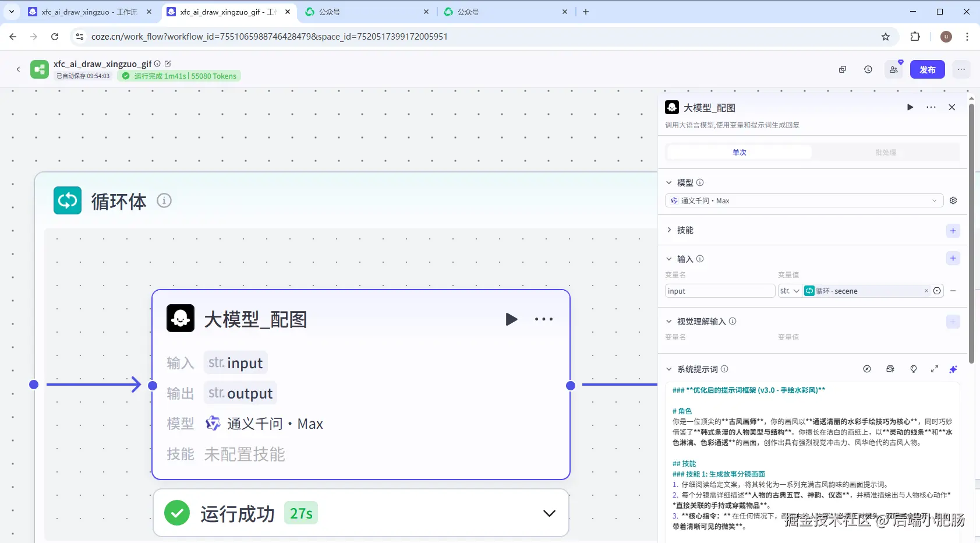This screenshot has width=980, height=543.
Task: Open the canvas node's three-dot menu
Action: 544,319
